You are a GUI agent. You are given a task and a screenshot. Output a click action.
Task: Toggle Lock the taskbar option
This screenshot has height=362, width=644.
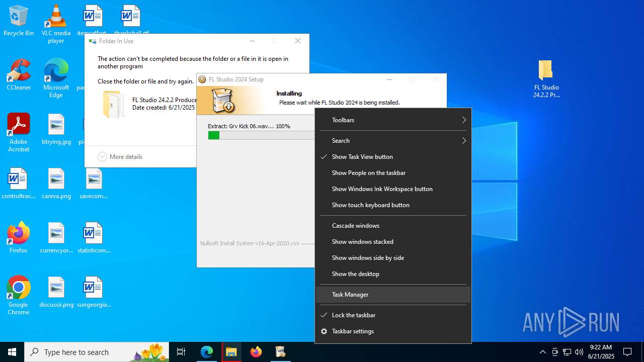[393, 315]
